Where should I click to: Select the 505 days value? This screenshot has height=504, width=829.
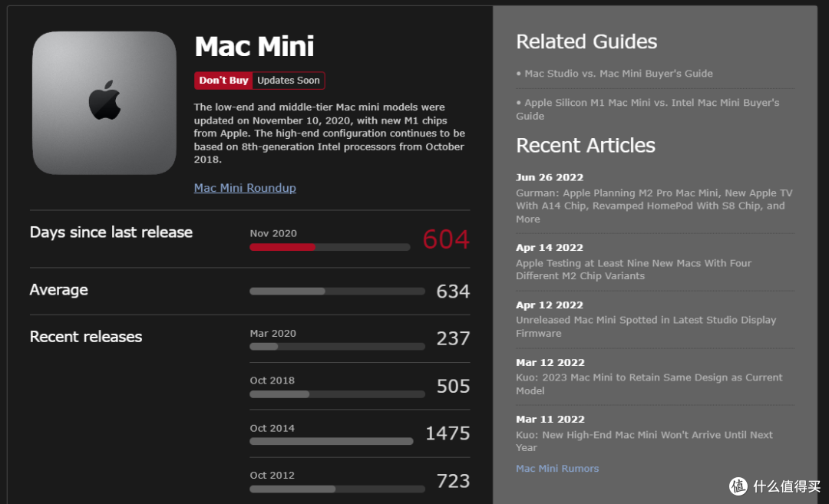pyautogui.click(x=453, y=386)
